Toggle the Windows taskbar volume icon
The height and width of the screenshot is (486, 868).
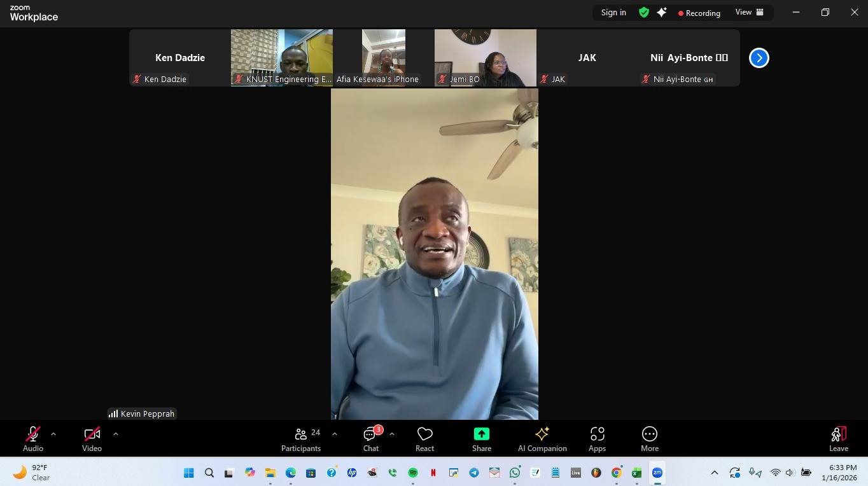click(x=790, y=473)
